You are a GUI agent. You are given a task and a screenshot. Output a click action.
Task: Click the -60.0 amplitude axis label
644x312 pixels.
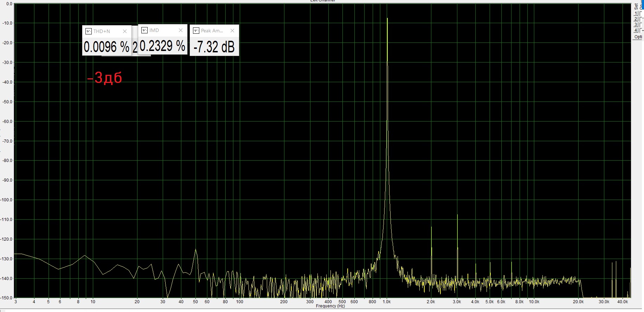(x=7, y=122)
